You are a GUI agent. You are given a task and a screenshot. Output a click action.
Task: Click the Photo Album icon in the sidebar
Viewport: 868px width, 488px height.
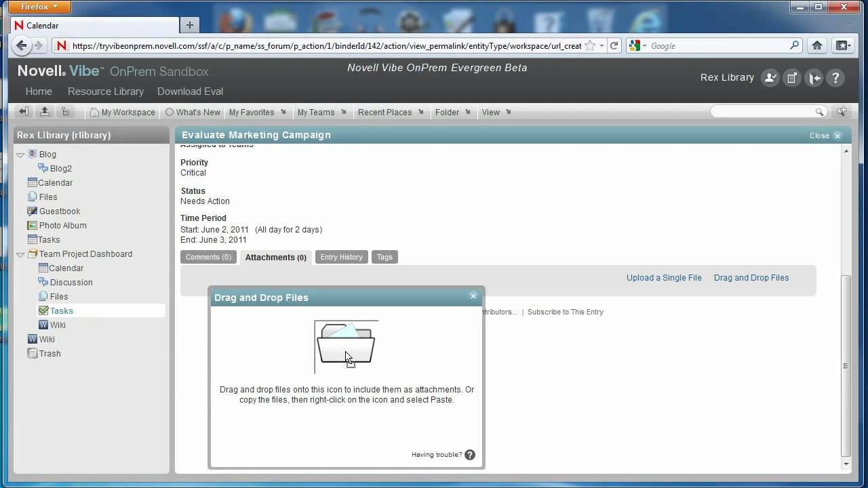tap(32, 226)
